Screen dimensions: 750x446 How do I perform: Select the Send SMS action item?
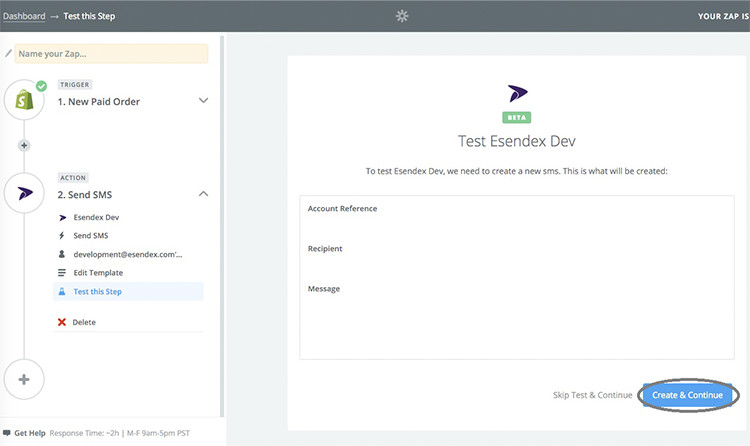(90, 235)
